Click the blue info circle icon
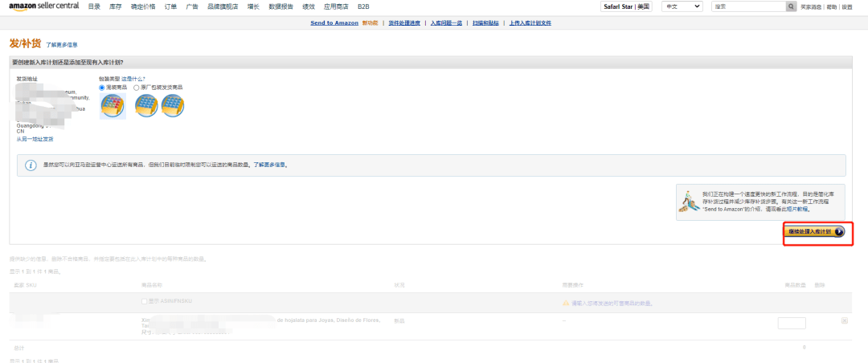This screenshot has width=868, height=363. pyautogui.click(x=31, y=165)
